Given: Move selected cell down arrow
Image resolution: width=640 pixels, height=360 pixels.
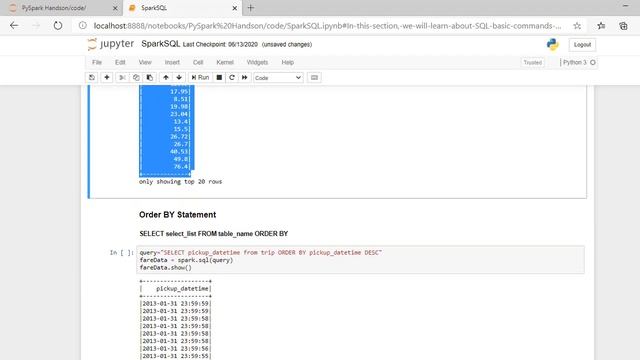Looking at the screenshot, I should [x=179, y=78].
